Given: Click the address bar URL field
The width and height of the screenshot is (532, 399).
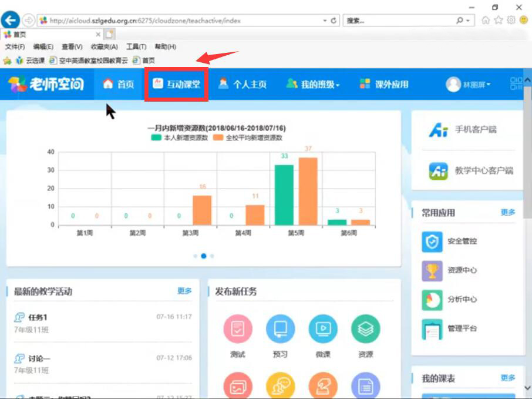Looking at the screenshot, I should (180, 21).
